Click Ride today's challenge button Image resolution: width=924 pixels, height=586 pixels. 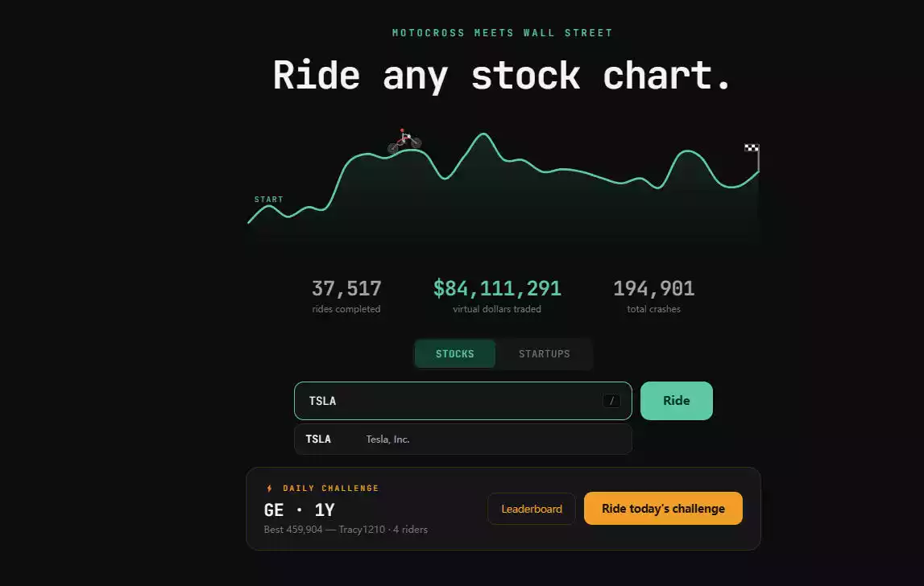(663, 508)
